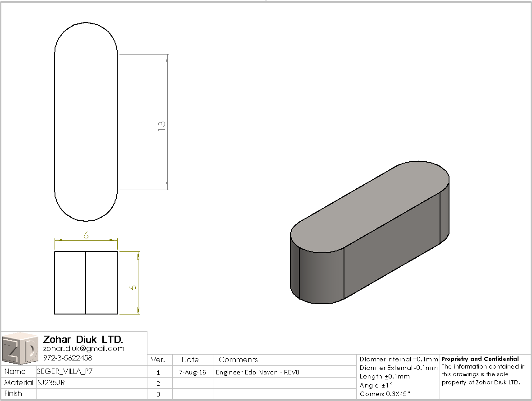Click the phone number 972-3-5622458

pos(68,358)
